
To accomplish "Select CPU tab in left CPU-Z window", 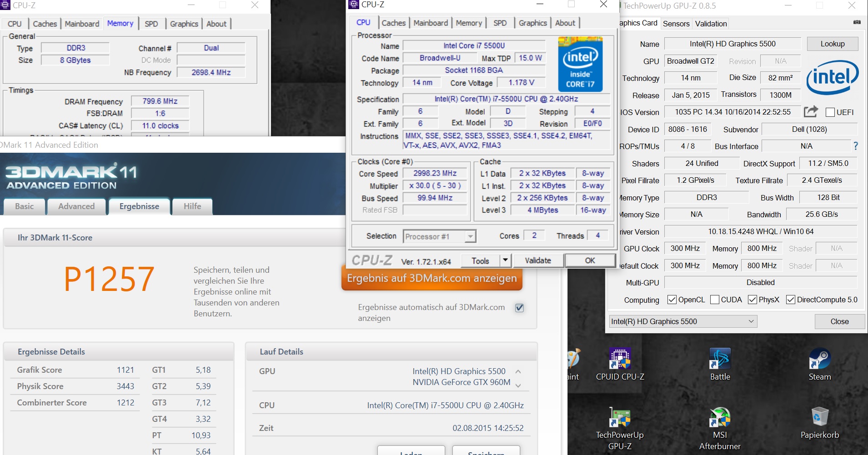I will [15, 24].
